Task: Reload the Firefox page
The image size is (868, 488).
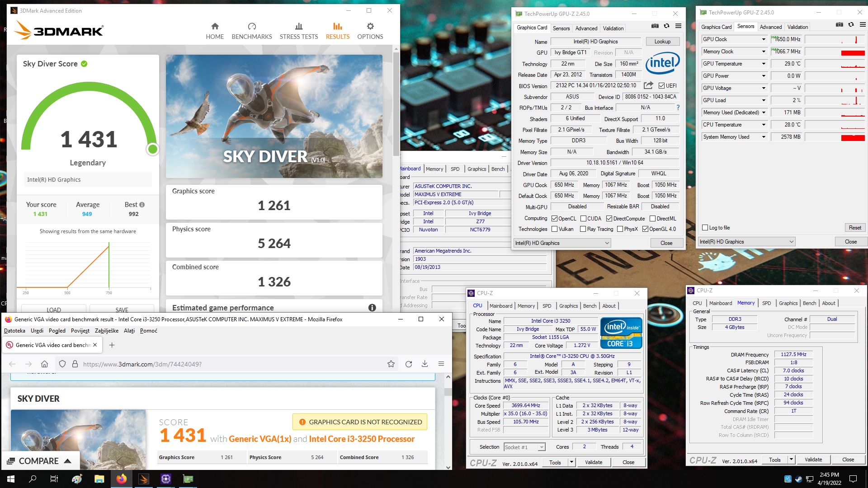Action: (x=409, y=364)
